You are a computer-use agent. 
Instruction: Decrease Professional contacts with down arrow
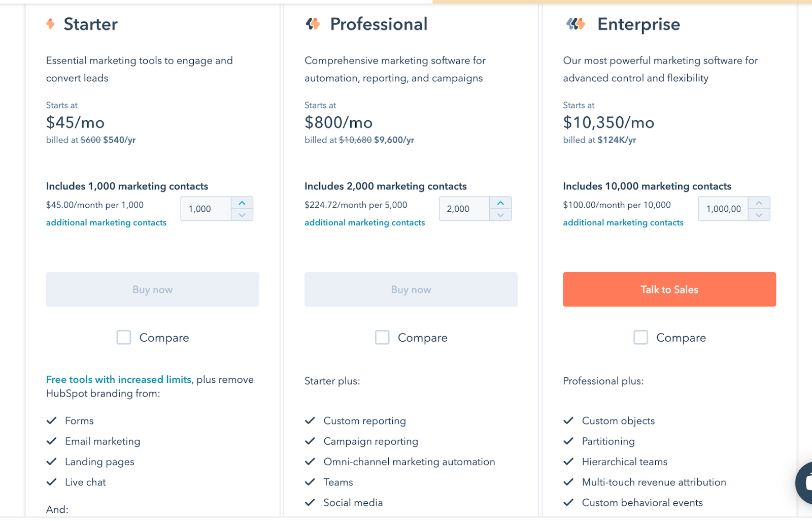click(x=501, y=215)
